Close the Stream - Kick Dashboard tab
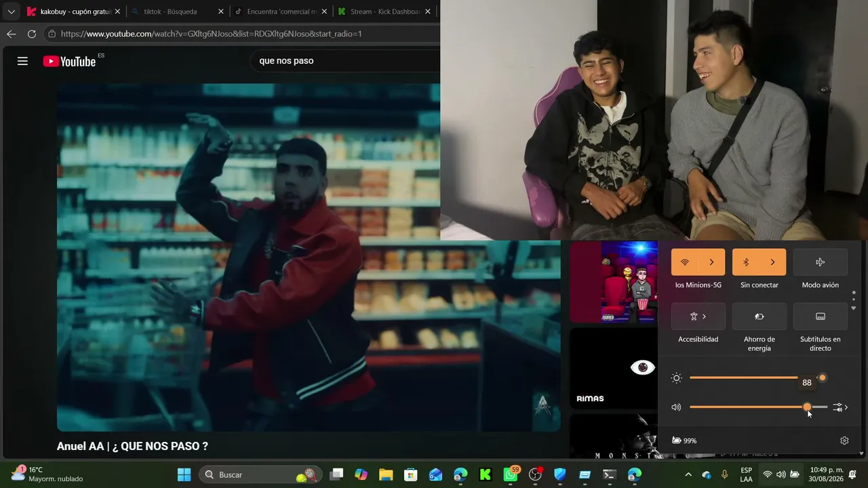Screen dimensions: 868x488 coord(428,12)
